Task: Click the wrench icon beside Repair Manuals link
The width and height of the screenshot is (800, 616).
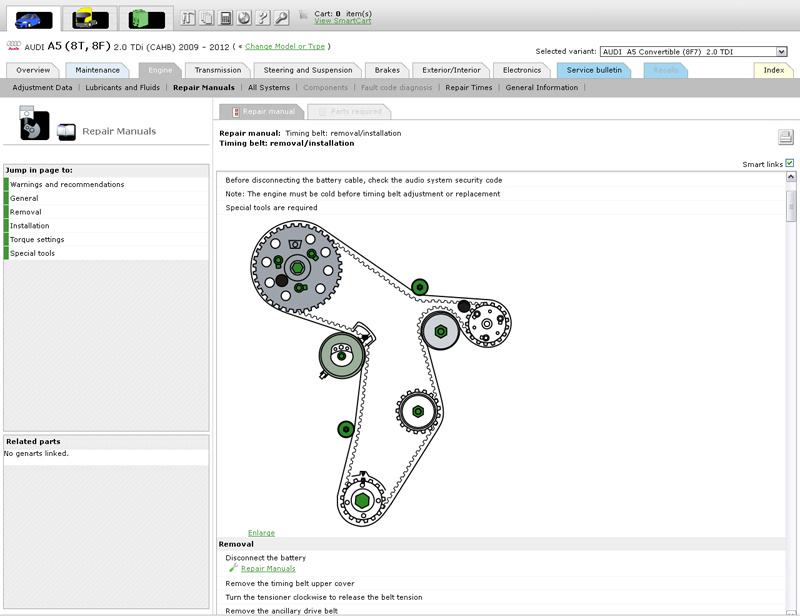Action: point(233,568)
